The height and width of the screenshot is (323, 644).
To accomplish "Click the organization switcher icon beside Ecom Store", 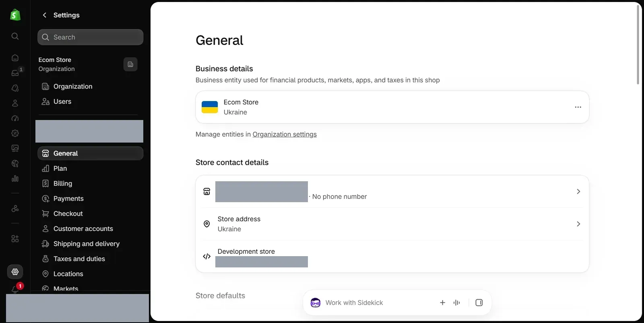I will [x=130, y=64].
